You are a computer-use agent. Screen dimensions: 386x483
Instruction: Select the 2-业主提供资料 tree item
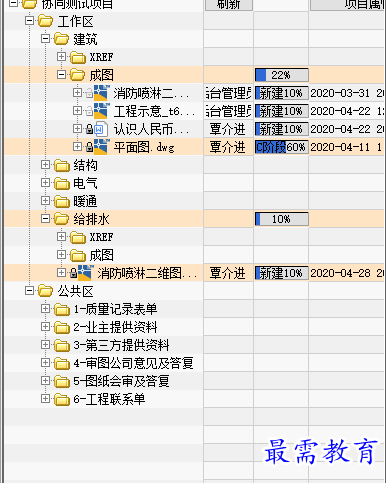coord(115,327)
